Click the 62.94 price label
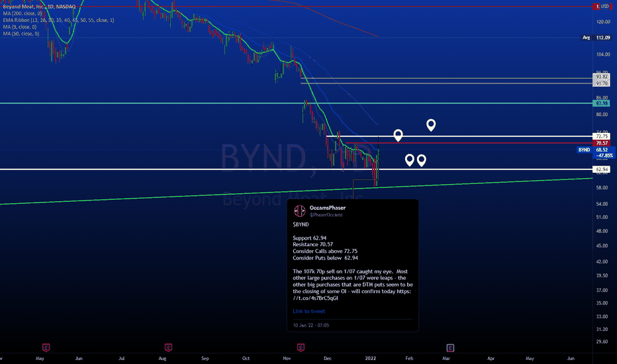This screenshot has width=617, height=364. point(602,169)
